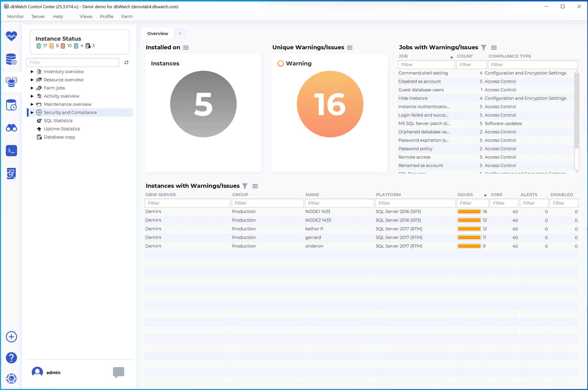Click the JOB column filter field
The image size is (588, 390).
tap(426, 65)
